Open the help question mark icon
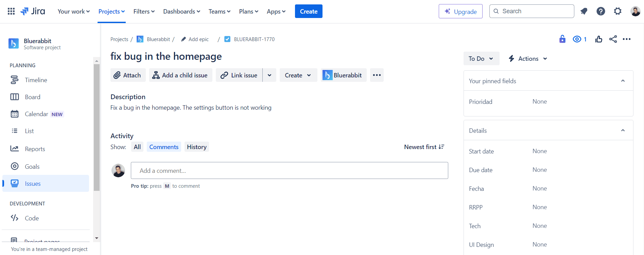Image resolution: width=644 pixels, height=255 pixels. pos(601,11)
